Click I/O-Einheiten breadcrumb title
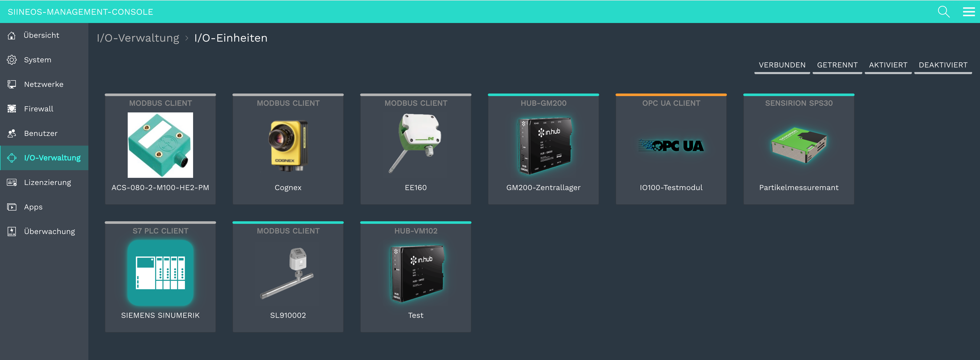Screen dimensions: 980x360 [x=231, y=38]
